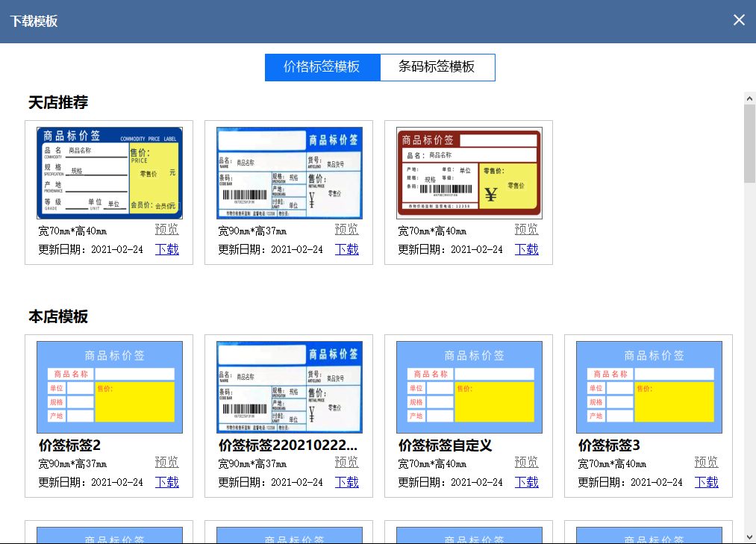
Task: Open the 价签标签2 template thumbnail
Action: click(108, 387)
